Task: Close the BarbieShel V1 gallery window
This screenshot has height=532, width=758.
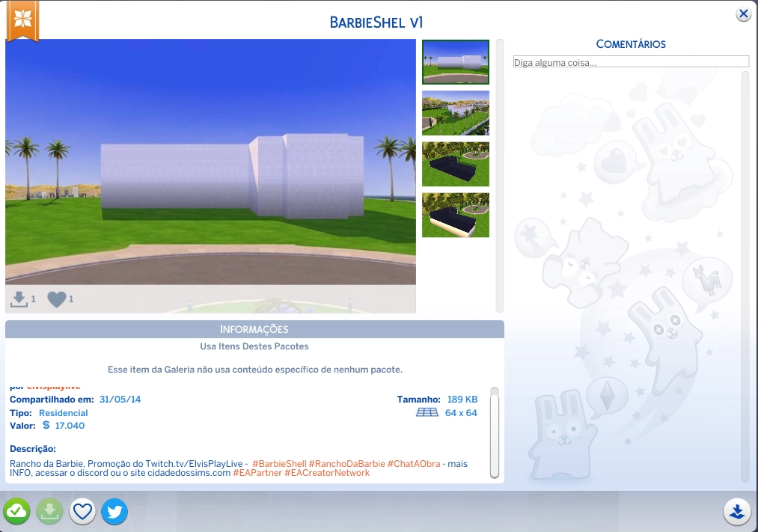Action: click(743, 14)
